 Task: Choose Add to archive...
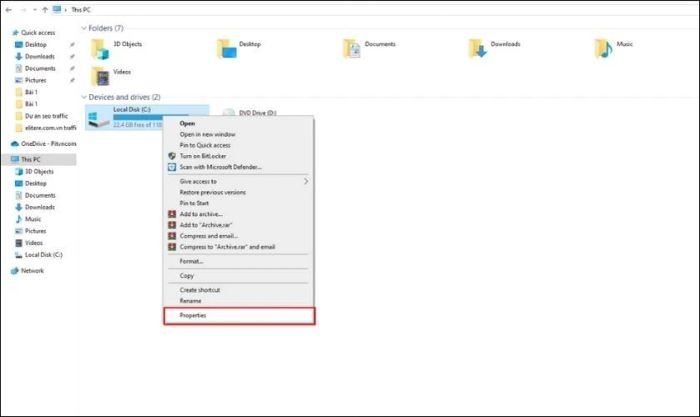(238, 214)
